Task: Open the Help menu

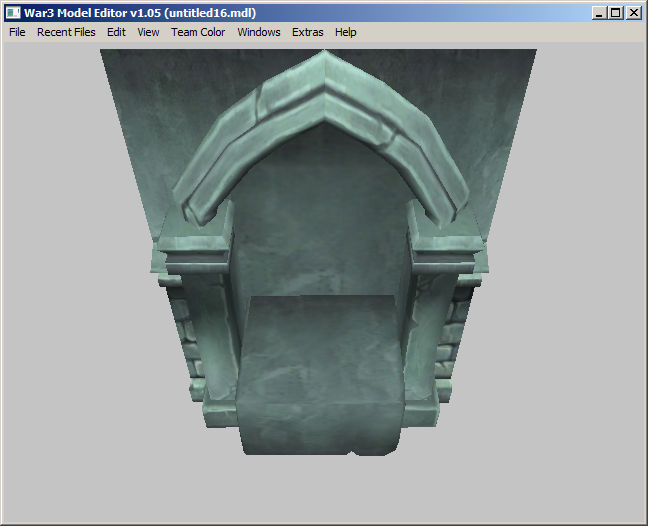Action: pyautogui.click(x=345, y=32)
